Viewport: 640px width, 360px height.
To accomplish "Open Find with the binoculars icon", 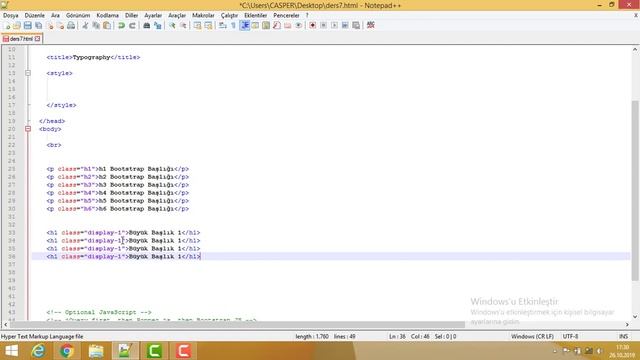I will 147,26.
